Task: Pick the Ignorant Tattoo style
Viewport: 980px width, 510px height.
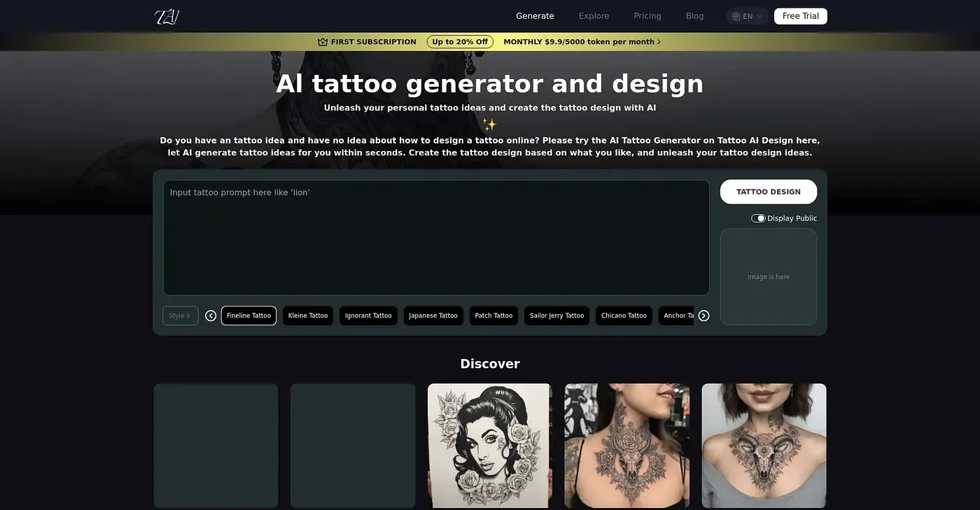Action: tap(368, 316)
